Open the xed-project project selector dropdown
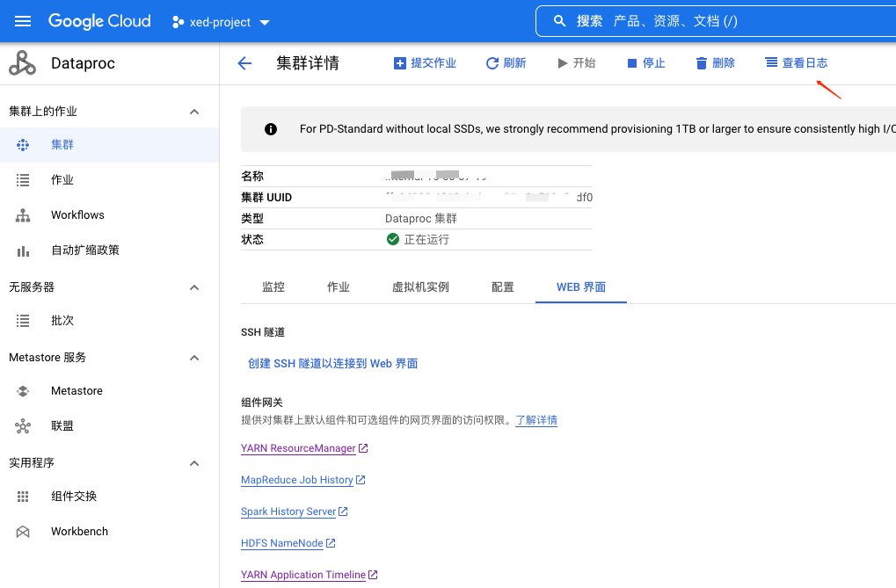The height and width of the screenshot is (588, 896). click(221, 22)
